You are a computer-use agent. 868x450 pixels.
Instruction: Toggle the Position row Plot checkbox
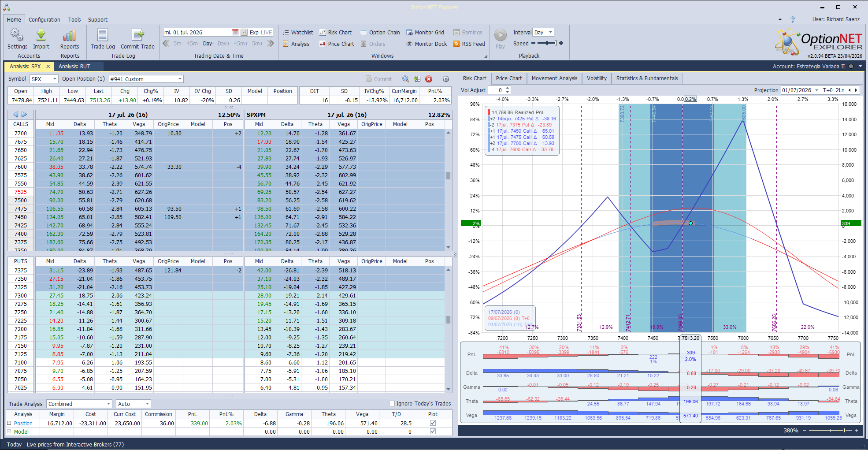(433, 423)
